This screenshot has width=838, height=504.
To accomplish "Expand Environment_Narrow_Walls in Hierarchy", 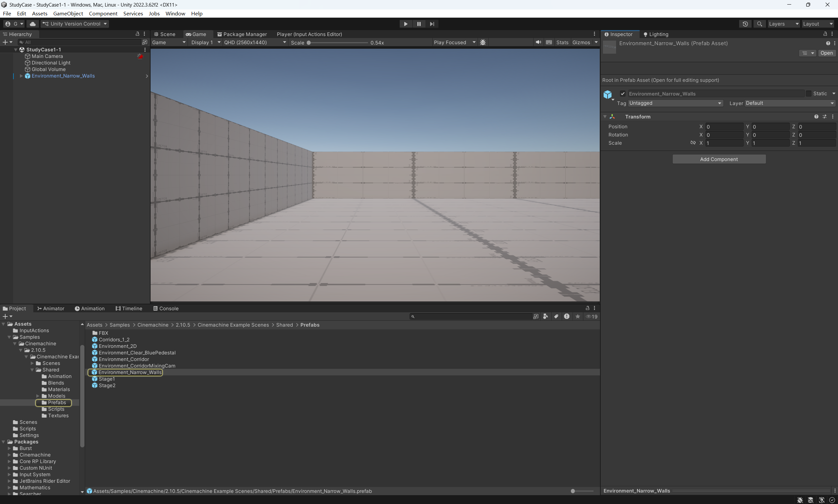I will pos(21,76).
